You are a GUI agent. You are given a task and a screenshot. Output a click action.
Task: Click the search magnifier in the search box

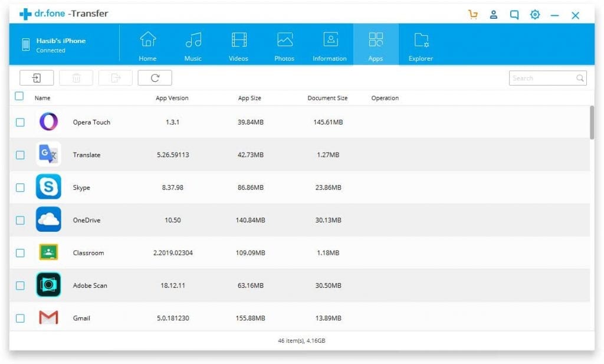580,77
